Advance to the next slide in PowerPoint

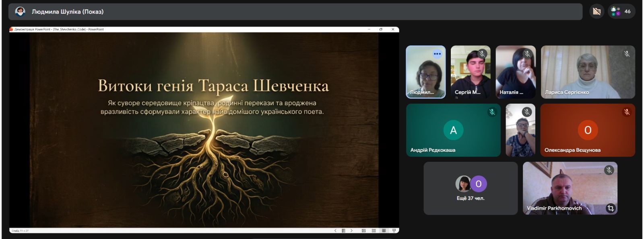(351, 231)
